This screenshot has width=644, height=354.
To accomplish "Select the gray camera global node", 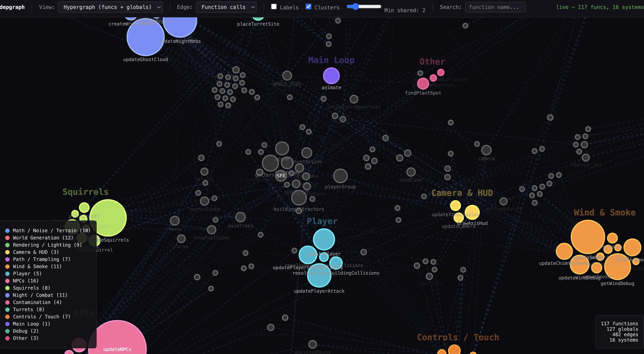I will [x=486, y=150].
